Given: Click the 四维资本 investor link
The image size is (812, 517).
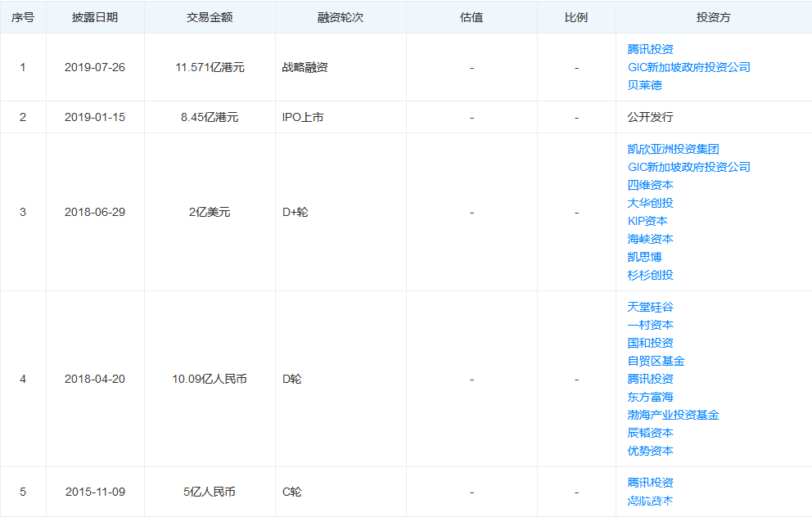Looking at the screenshot, I should click(x=650, y=185).
